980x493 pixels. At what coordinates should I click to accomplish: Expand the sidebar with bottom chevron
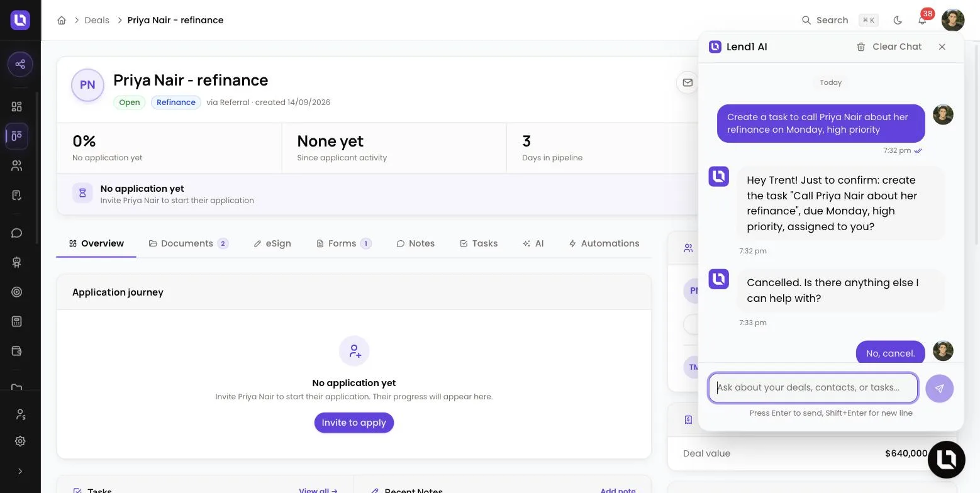click(20, 471)
